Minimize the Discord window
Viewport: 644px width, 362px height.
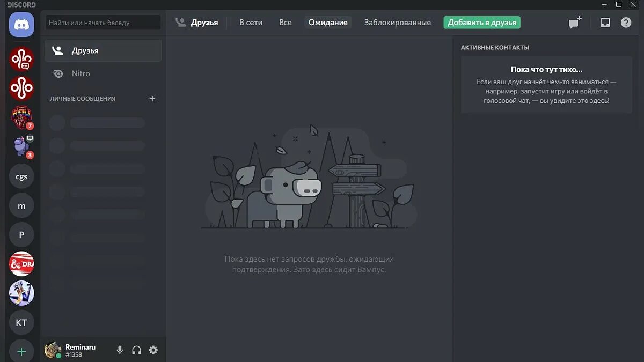604,4
